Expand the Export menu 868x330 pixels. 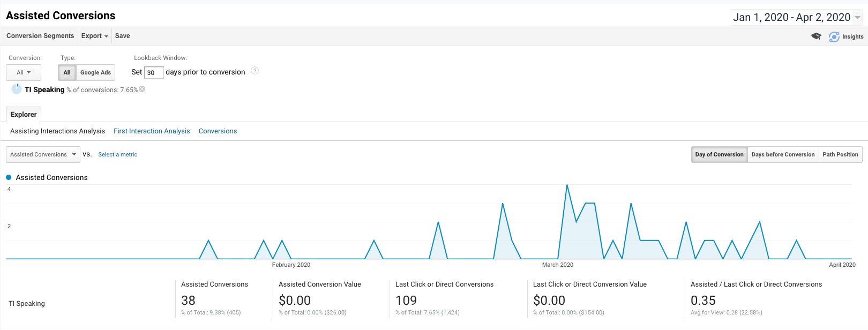pos(95,36)
